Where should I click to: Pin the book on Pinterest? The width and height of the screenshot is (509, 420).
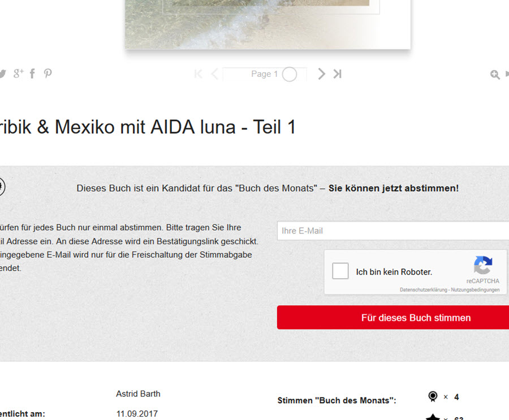point(48,73)
